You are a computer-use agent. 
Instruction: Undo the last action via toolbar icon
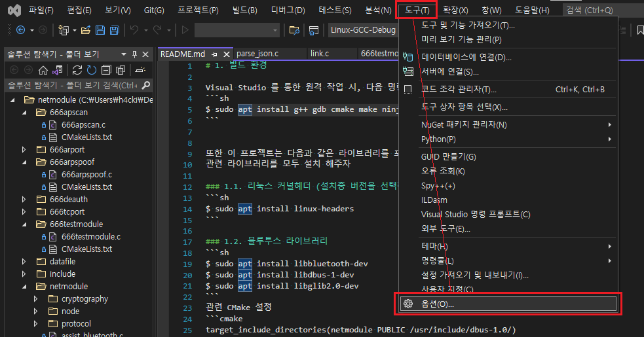tap(134, 30)
